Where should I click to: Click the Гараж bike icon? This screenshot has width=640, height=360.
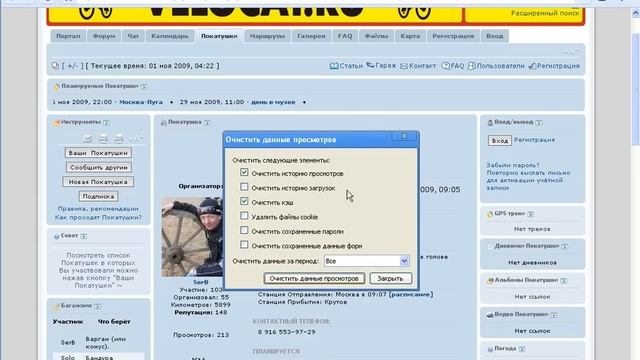click(370, 65)
